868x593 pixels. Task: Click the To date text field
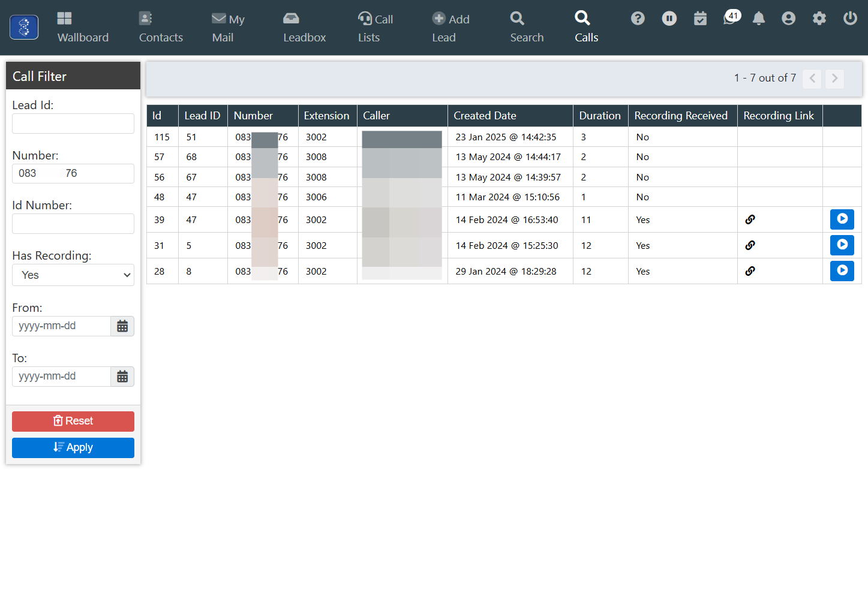pos(61,377)
